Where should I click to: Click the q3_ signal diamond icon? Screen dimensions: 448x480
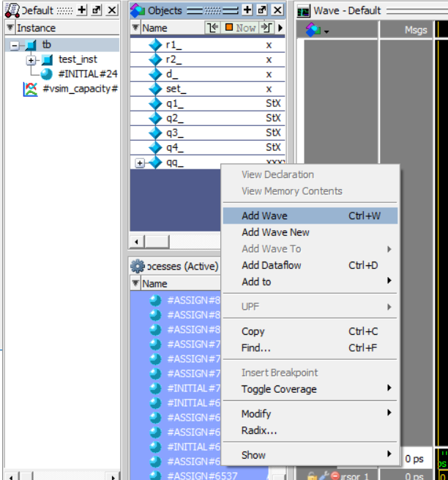[155, 133]
